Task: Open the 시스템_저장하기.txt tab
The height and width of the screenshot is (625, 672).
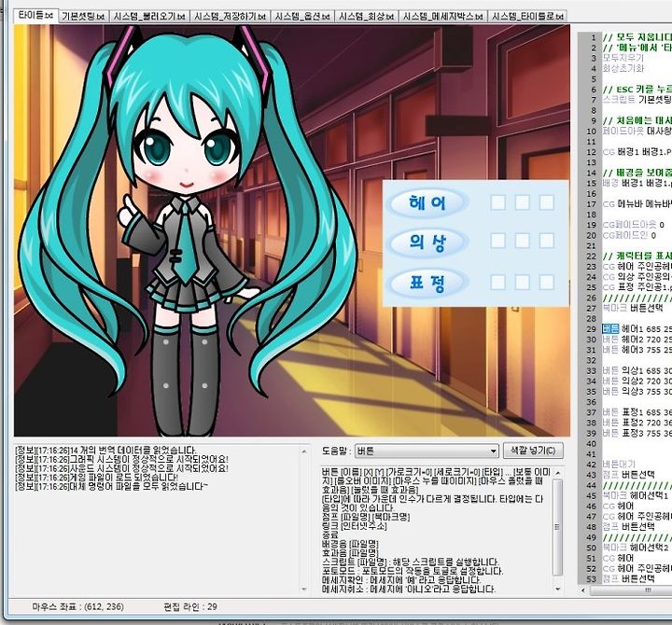Action: pos(230,16)
